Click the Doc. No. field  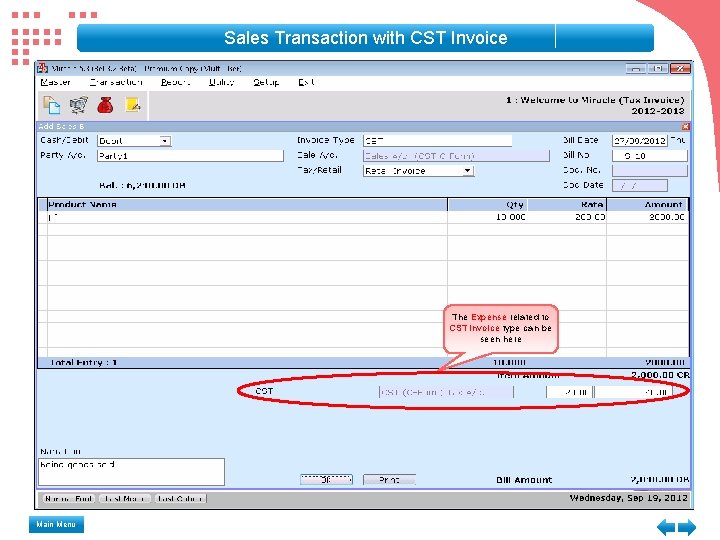[x=649, y=171]
